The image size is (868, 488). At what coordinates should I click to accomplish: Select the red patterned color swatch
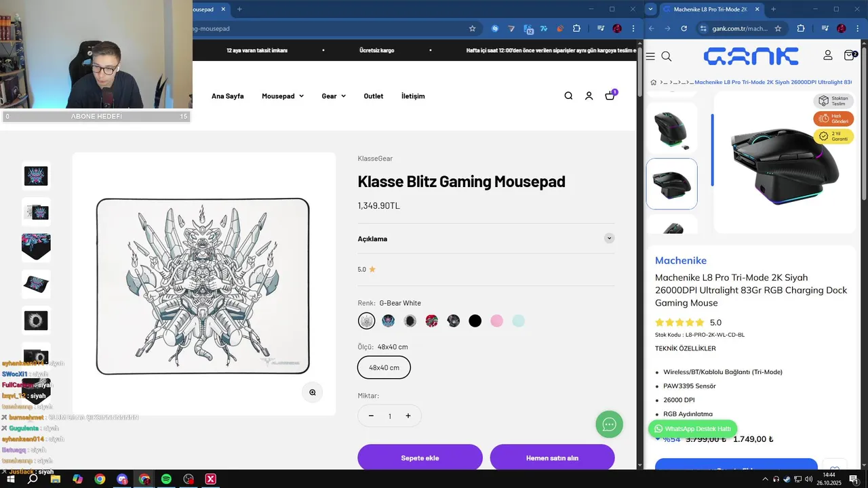coord(432,321)
